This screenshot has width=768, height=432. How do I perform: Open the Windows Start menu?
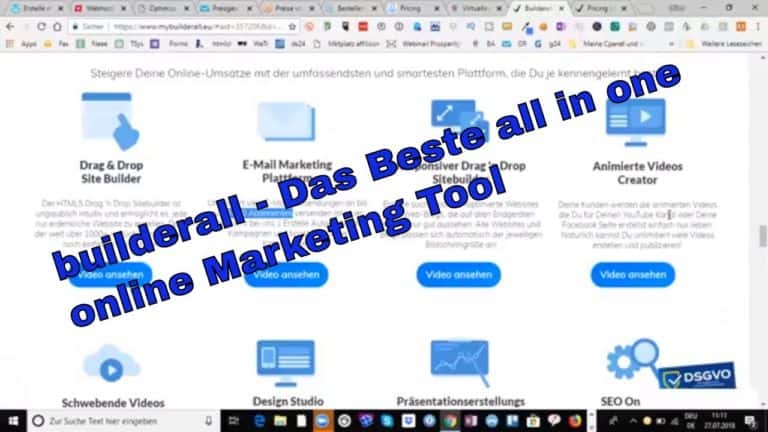pyautogui.click(x=13, y=421)
